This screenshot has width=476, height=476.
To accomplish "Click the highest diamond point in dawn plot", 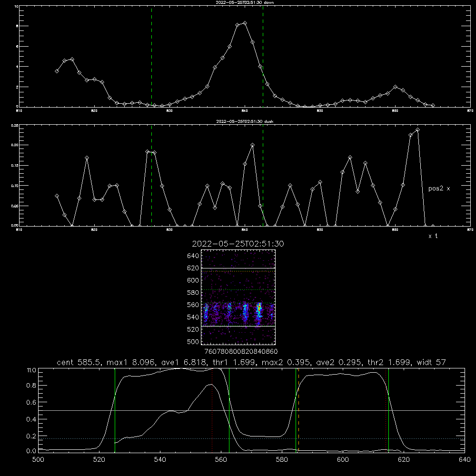I will click(x=245, y=23).
